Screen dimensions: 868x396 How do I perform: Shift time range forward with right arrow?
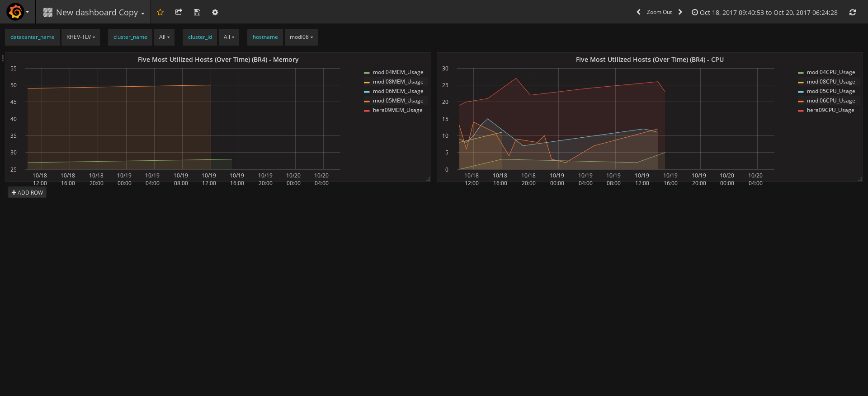680,12
